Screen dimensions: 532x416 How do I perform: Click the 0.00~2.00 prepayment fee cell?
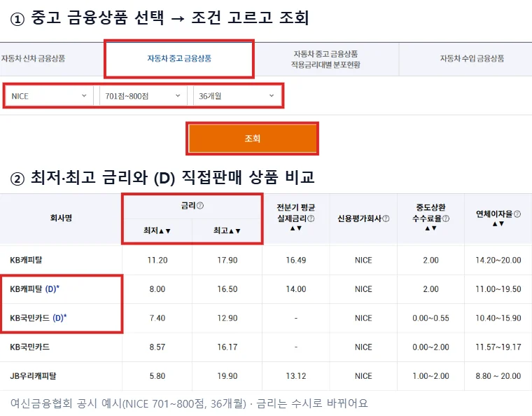click(x=430, y=347)
